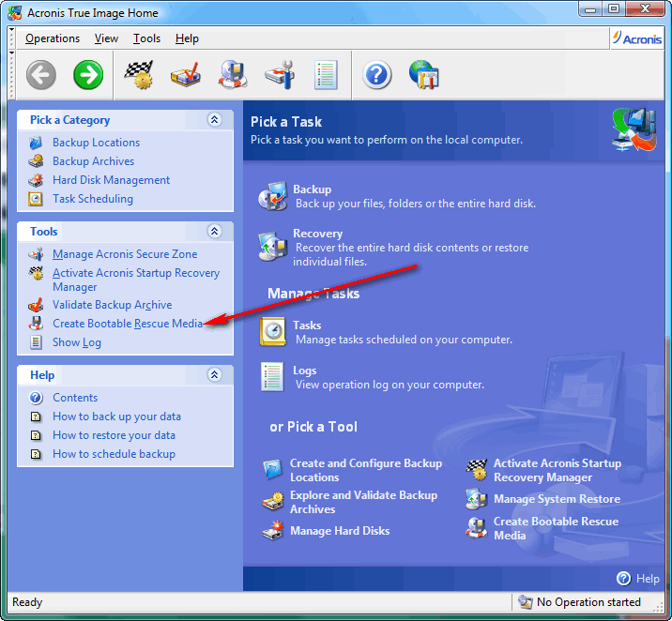Click Activate Acronis Startup Recovery Manager sidebar link
Image resolution: width=672 pixels, height=621 pixels.
136,280
